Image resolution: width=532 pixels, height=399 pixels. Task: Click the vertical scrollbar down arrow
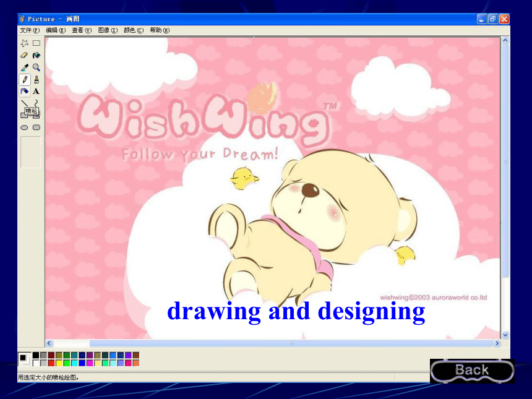[505, 335]
